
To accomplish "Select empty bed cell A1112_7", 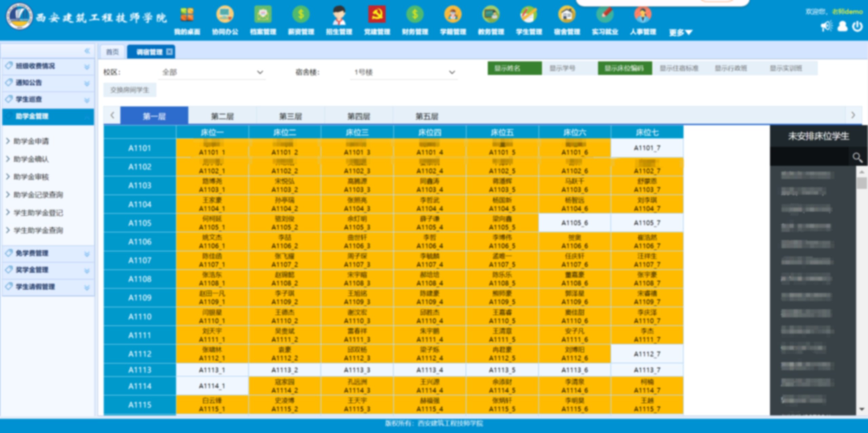I will (647, 354).
